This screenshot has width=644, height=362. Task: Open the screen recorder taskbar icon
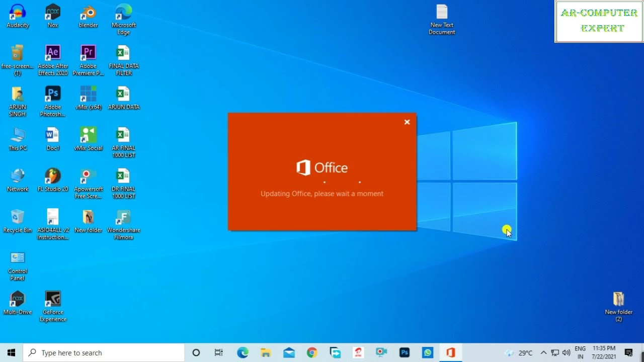[x=381, y=352]
